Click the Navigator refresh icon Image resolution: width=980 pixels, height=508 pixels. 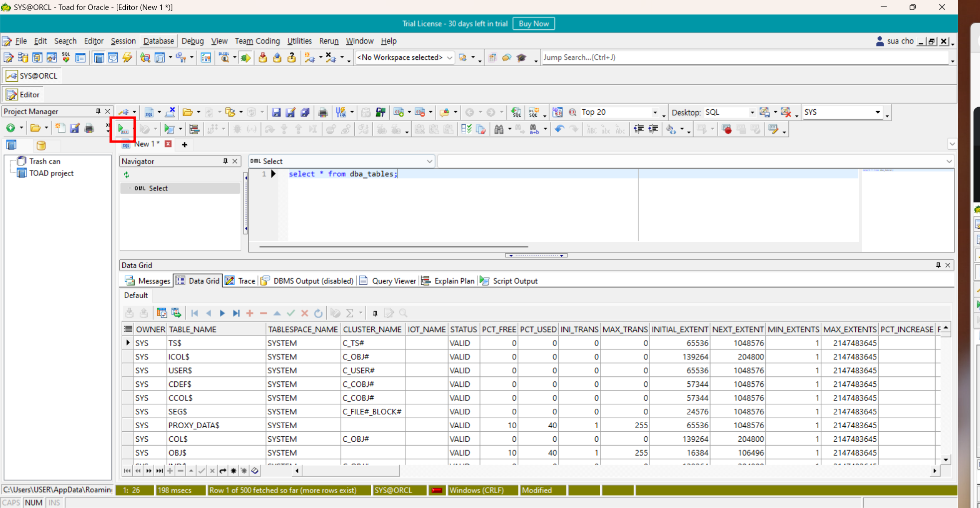point(127,175)
